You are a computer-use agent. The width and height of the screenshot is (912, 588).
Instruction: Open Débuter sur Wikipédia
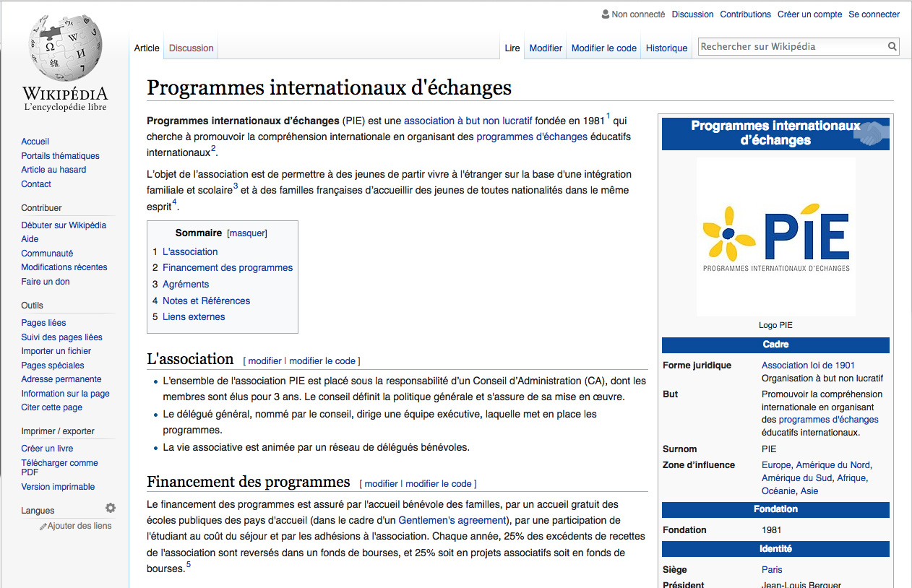(x=64, y=225)
